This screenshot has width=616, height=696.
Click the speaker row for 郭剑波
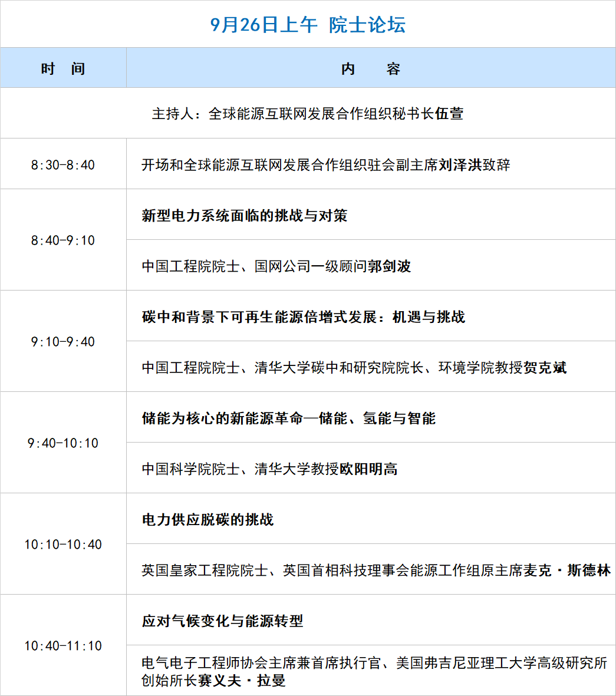coord(276,266)
